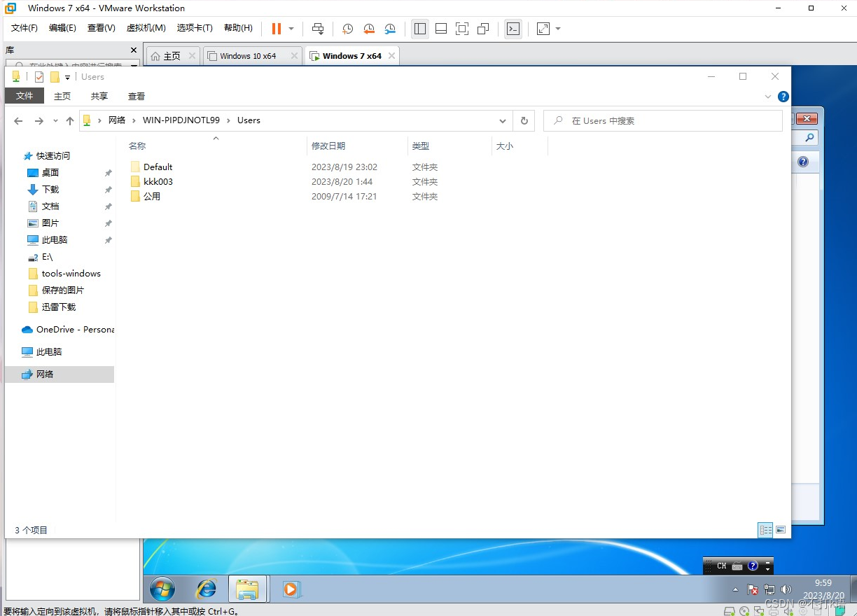
Task: Click WIN-PIPDJNOTL99 in the address breadcrumb
Action: click(x=181, y=120)
